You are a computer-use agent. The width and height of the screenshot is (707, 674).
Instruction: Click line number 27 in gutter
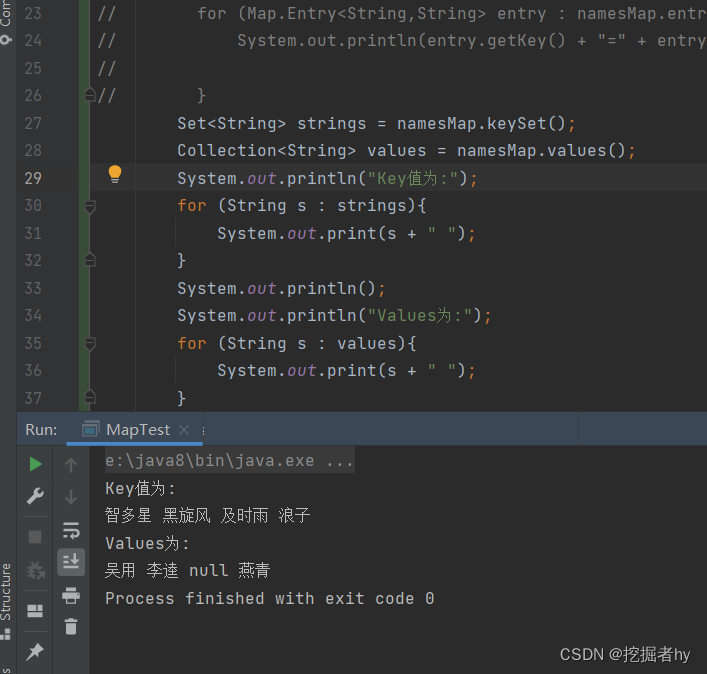tap(33, 124)
